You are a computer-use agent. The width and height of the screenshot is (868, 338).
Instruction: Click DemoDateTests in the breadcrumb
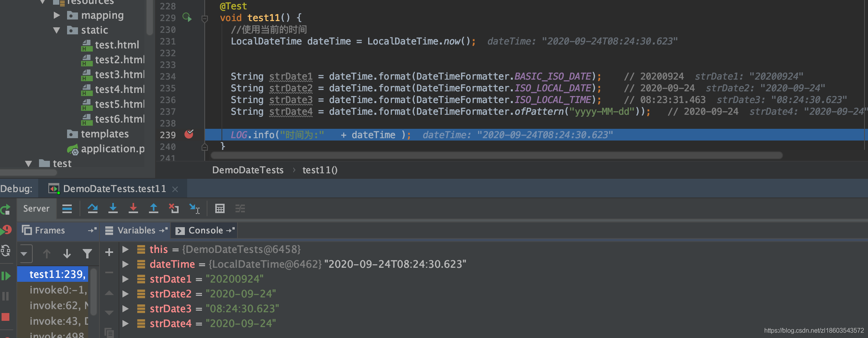pos(248,170)
